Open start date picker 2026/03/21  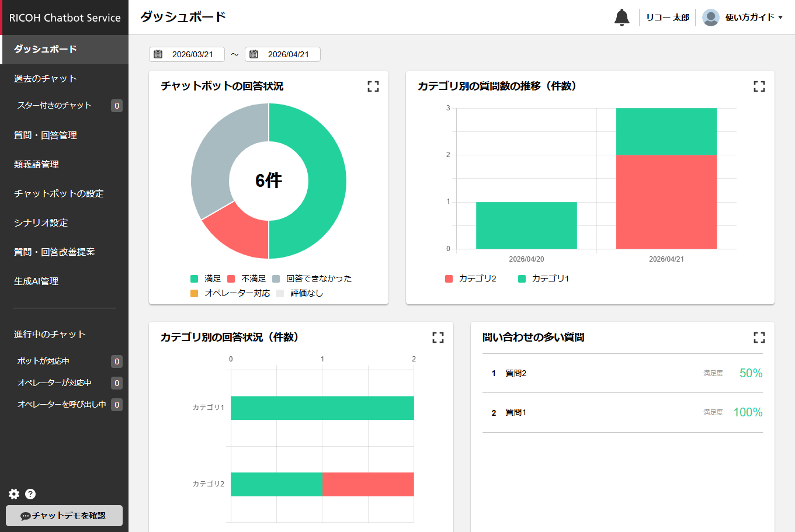(x=187, y=54)
